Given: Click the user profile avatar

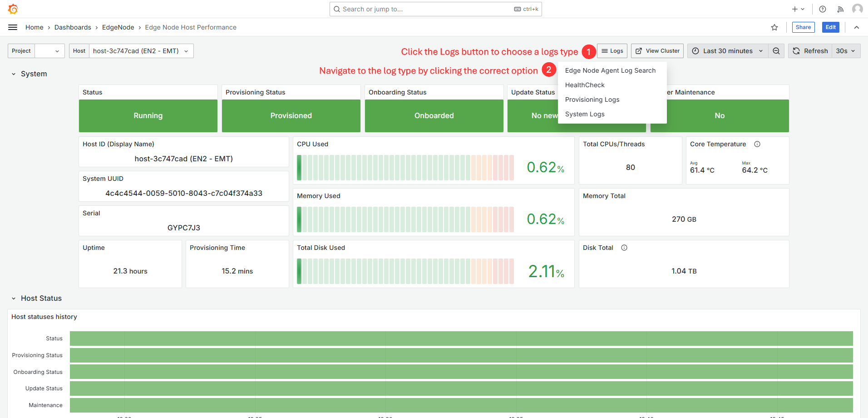Looking at the screenshot, I should (x=857, y=9).
